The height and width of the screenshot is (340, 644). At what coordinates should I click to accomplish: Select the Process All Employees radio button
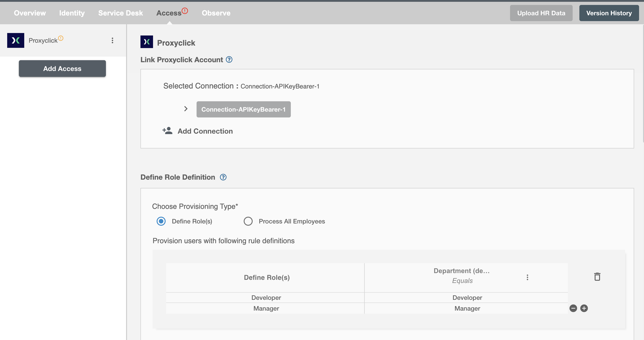click(248, 221)
